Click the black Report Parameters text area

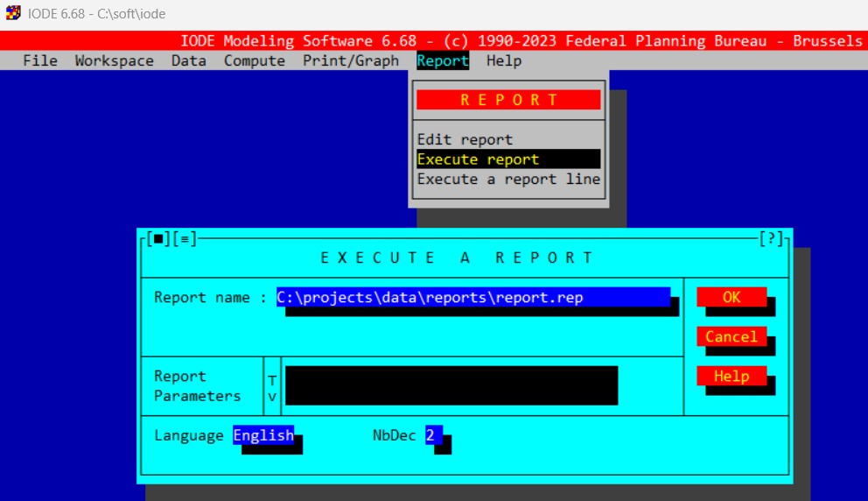click(x=451, y=385)
